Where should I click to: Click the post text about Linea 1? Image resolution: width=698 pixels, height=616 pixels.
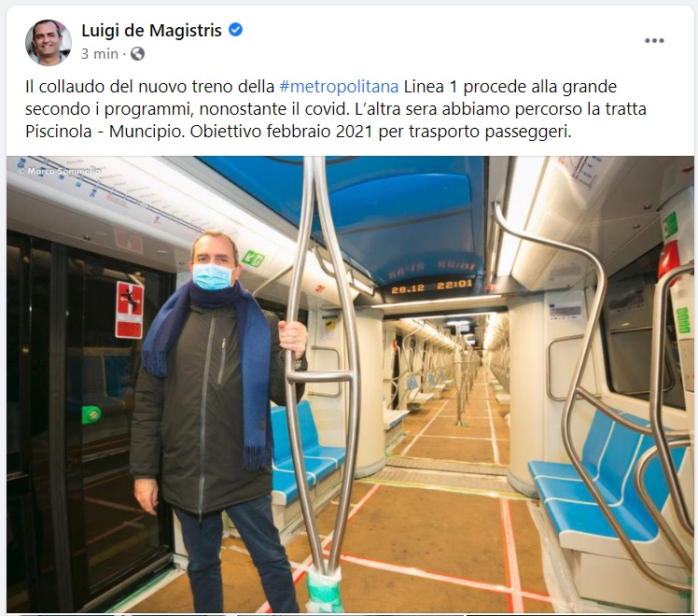[336, 109]
